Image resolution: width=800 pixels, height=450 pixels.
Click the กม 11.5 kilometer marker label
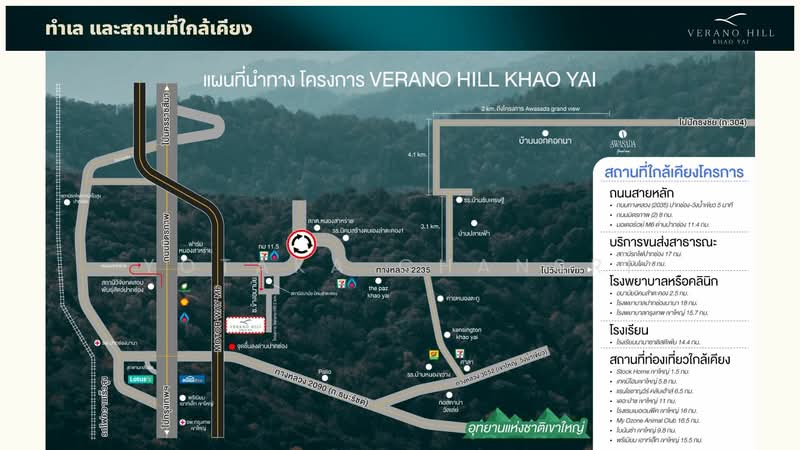[x=268, y=246]
